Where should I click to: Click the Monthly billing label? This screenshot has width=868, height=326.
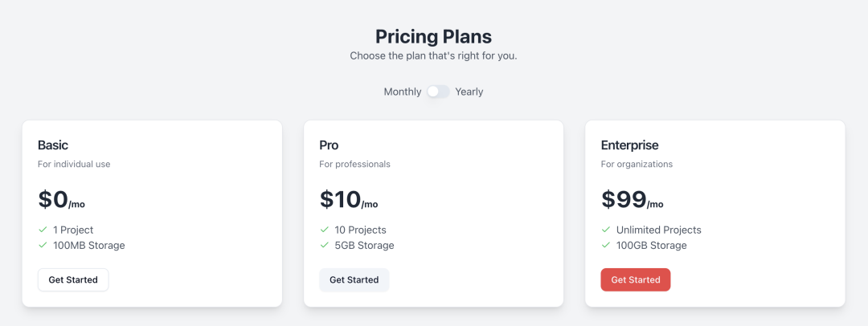click(403, 92)
